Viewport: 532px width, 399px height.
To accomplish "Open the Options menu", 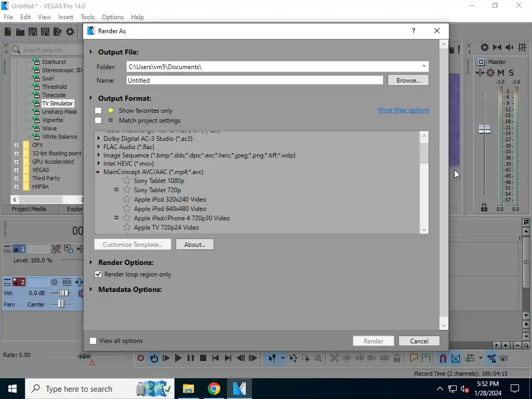I will point(113,17).
